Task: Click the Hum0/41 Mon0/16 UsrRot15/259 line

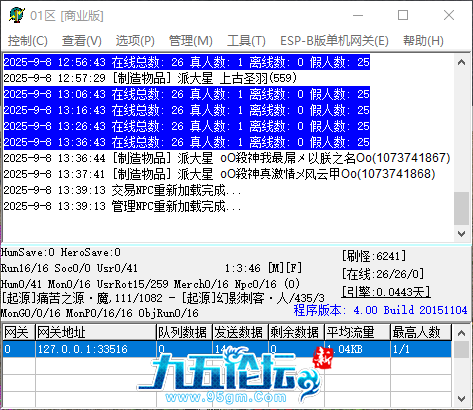Action: pos(150,284)
